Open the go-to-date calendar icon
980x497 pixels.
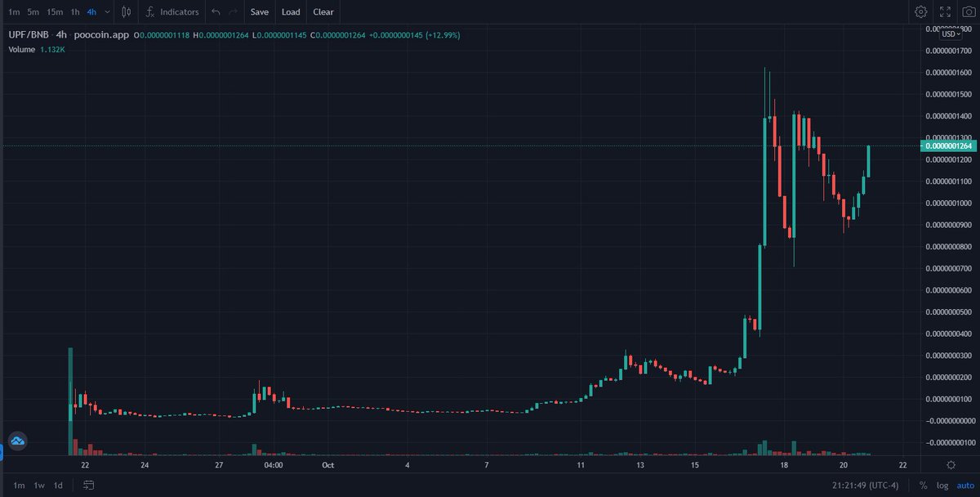tap(88, 486)
